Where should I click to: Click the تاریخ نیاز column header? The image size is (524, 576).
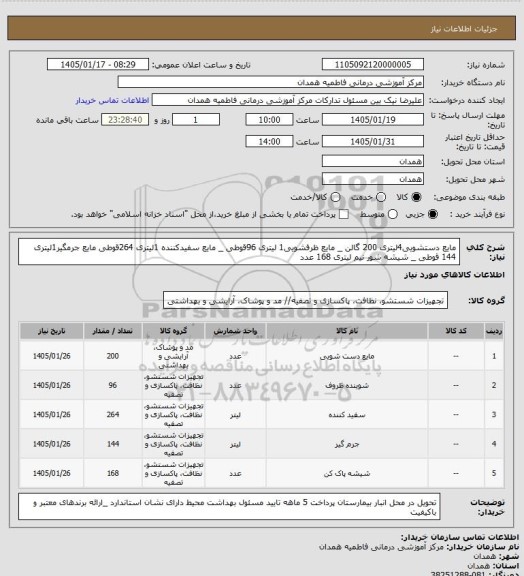click(x=51, y=331)
